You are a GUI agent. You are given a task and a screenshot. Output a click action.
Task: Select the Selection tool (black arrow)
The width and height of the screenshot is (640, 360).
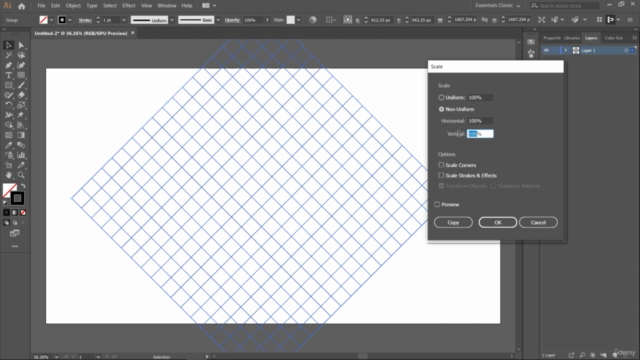click(x=9, y=45)
